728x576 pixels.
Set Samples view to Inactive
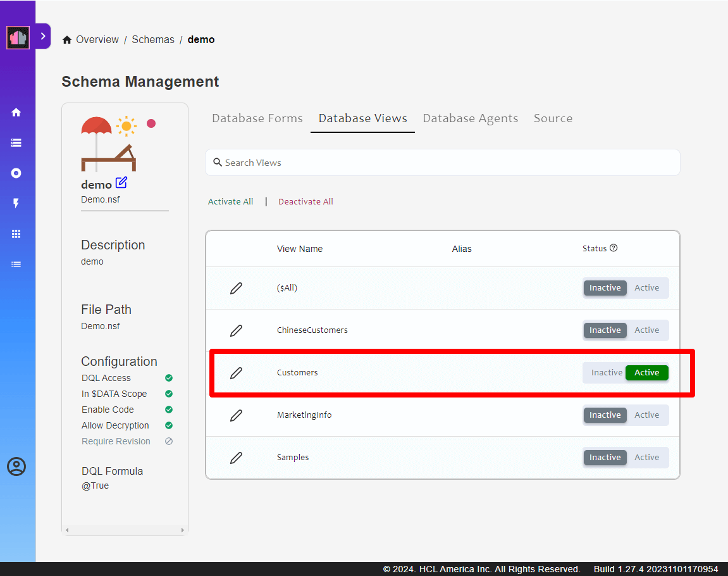point(605,458)
